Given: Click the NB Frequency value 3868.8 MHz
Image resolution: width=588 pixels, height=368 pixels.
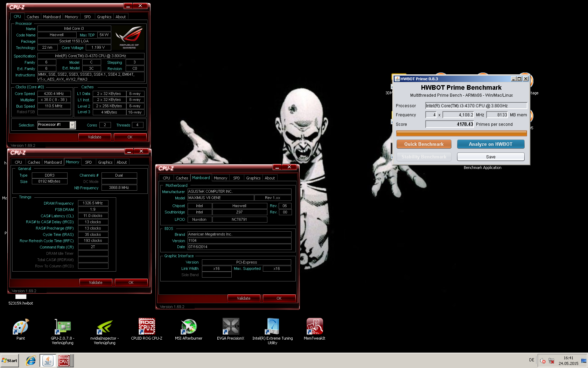Looking at the screenshot, I should click(119, 188).
